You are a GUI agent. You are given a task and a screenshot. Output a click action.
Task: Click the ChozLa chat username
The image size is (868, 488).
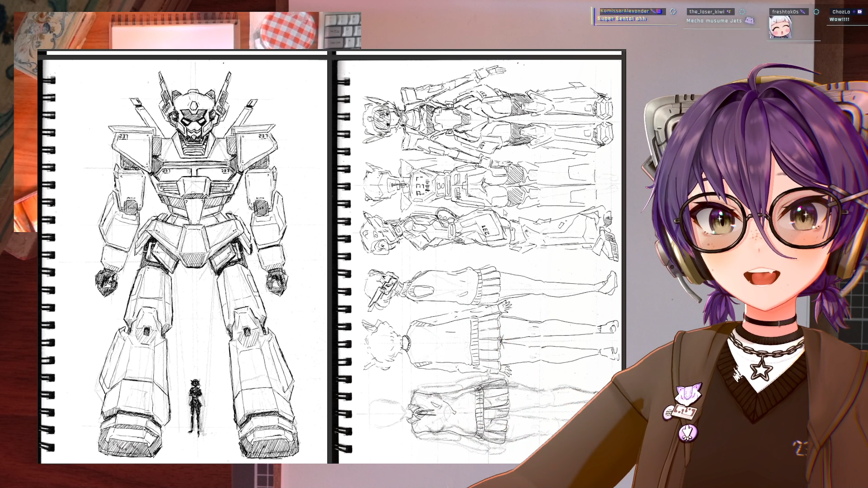coord(841,12)
